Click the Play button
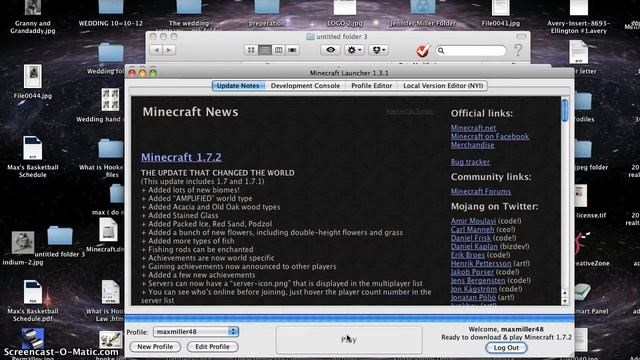 [349, 340]
